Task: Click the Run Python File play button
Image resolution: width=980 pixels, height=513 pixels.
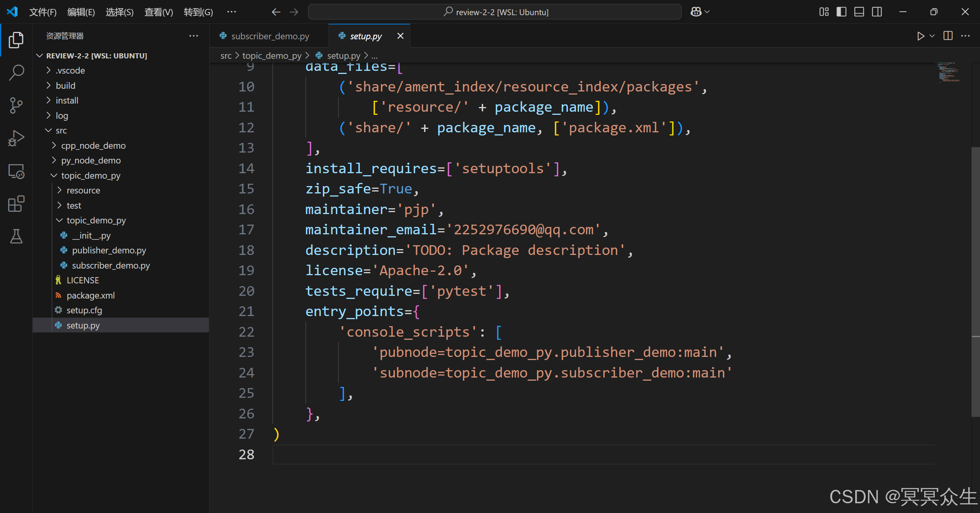Action: pyautogui.click(x=920, y=36)
